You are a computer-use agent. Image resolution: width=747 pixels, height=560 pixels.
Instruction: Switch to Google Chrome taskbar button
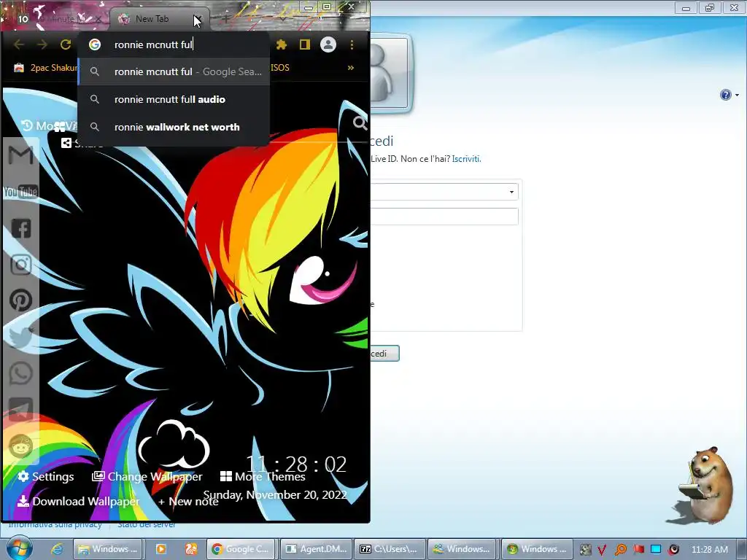pos(241,549)
